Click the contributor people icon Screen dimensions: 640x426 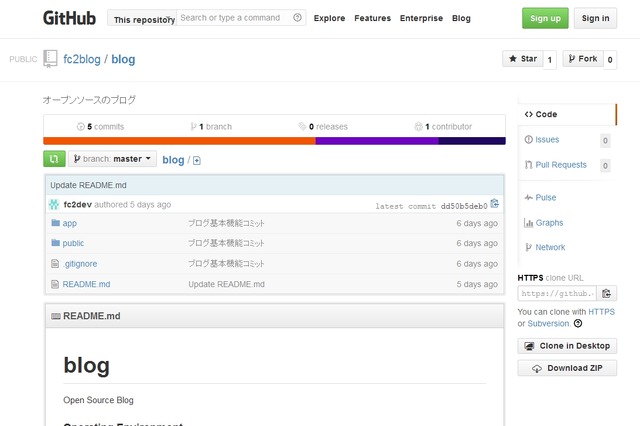[x=418, y=126]
